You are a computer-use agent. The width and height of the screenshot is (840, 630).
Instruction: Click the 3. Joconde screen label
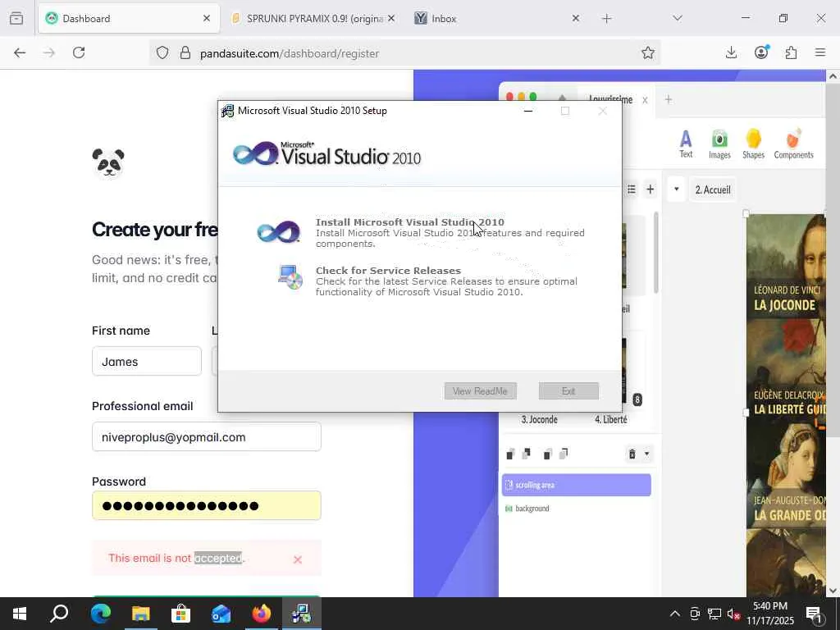pyautogui.click(x=540, y=419)
